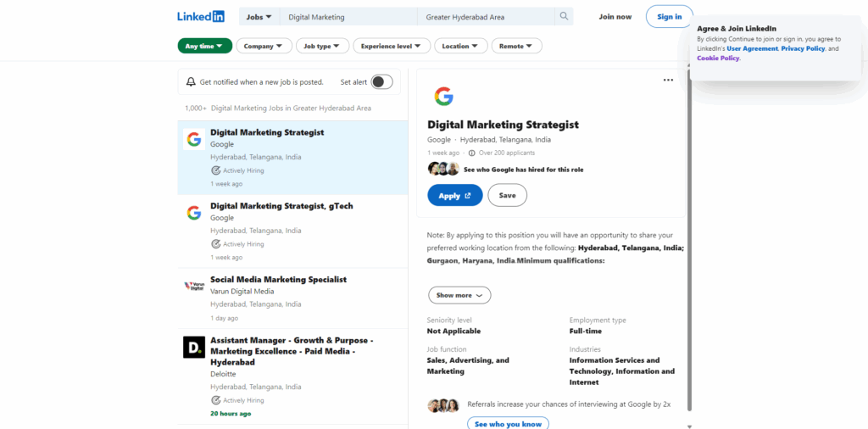
Task: Open the Privacy Policy link
Action: click(x=803, y=48)
